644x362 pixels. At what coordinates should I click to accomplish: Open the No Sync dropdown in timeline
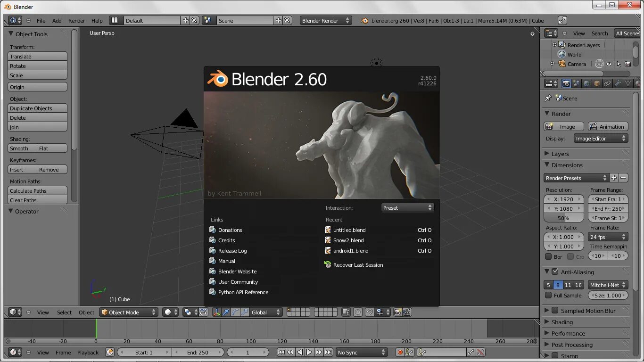(x=362, y=352)
